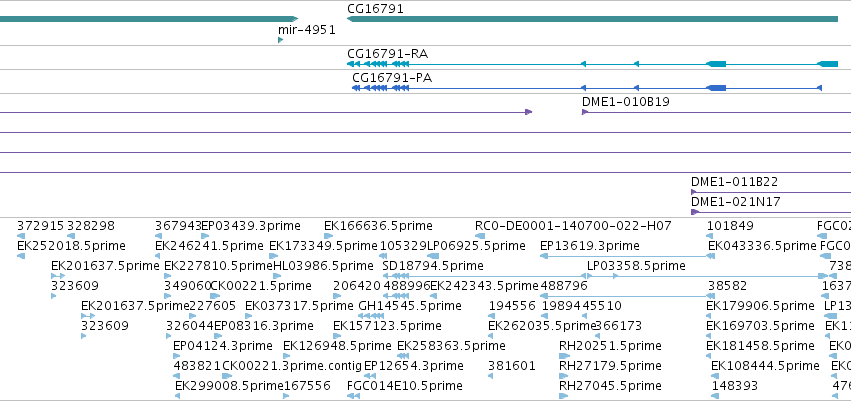Select the 101849 EST arrow marker
This screenshot has height=401, width=851.
click(x=709, y=236)
